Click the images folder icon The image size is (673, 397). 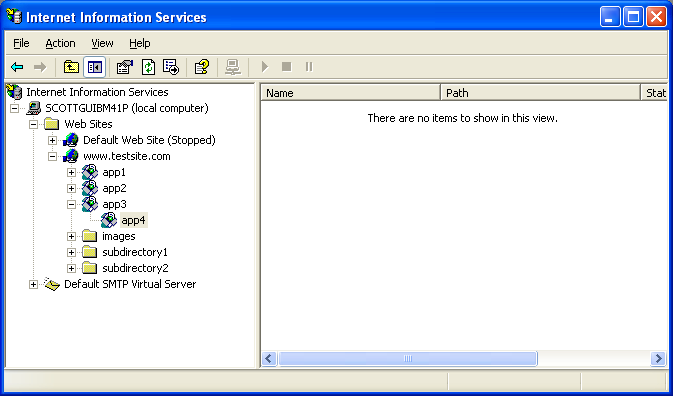coord(89,236)
